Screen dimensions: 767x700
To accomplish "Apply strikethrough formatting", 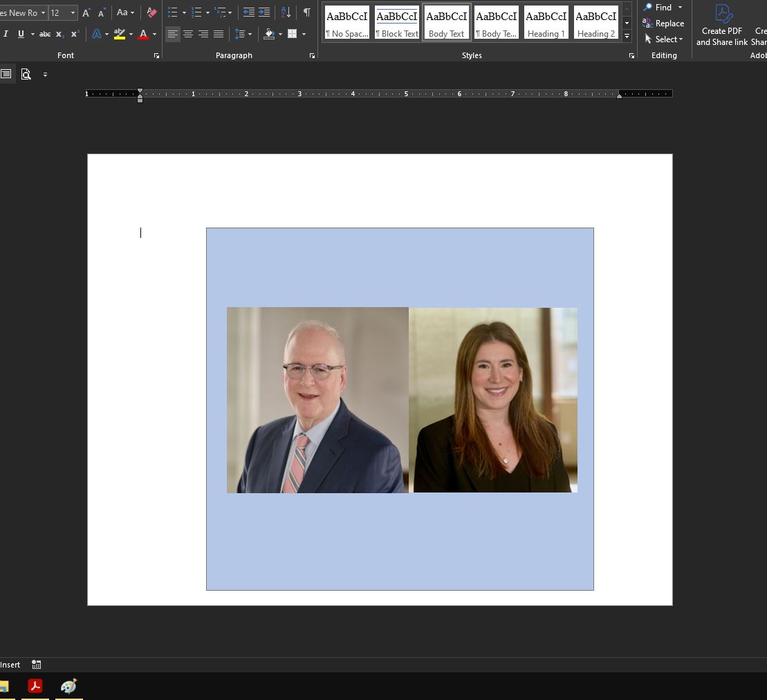I will pyautogui.click(x=45, y=34).
